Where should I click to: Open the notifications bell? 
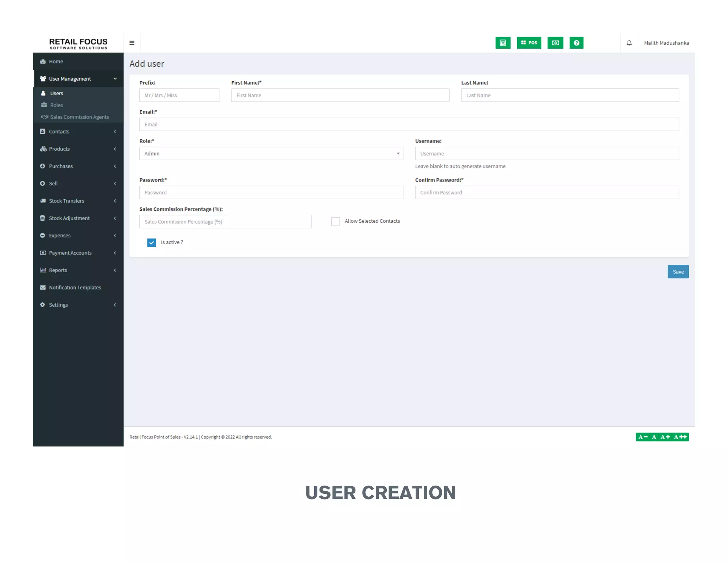pyautogui.click(x=629, y=43)
